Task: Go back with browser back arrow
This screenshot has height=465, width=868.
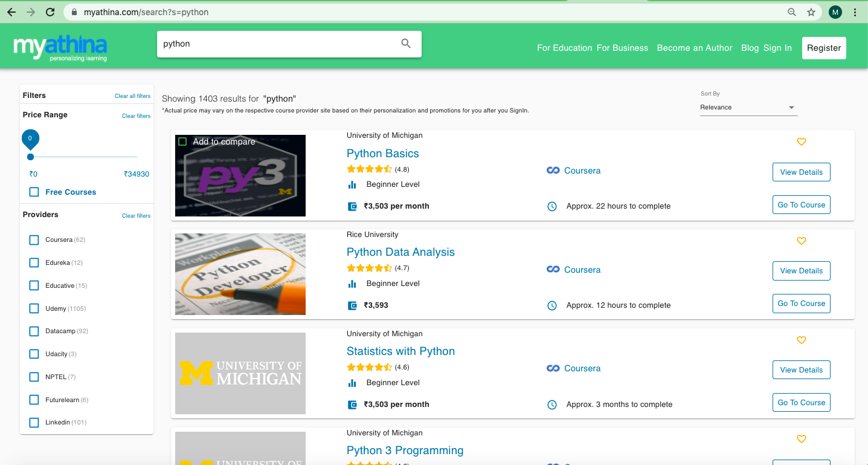Action: (x=11, y=12)
